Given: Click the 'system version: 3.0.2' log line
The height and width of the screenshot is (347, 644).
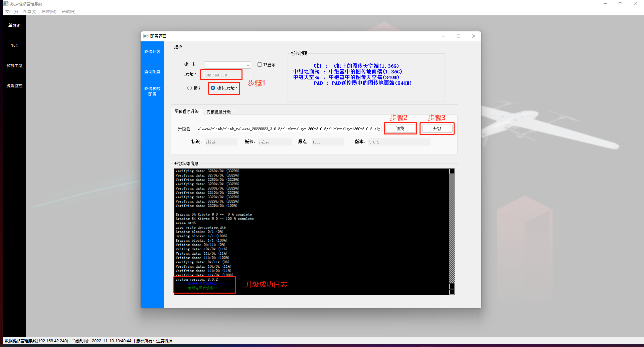Looking at the screenshot, I should (x=197, y=280).
